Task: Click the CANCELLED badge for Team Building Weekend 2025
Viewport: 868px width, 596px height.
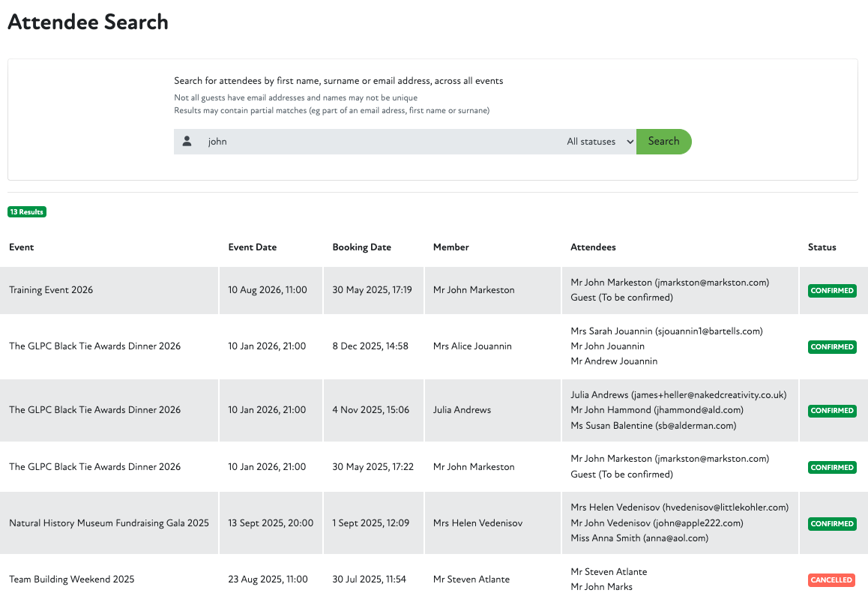Action: (831, 580)
